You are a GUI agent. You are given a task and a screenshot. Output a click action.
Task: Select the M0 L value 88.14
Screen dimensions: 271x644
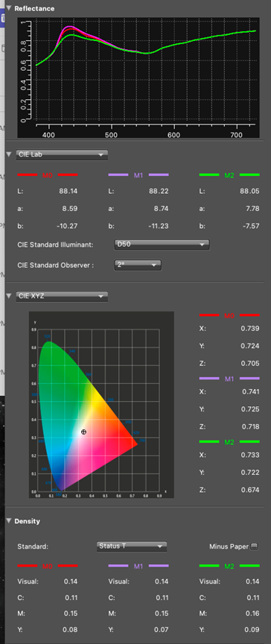(69, 191)
